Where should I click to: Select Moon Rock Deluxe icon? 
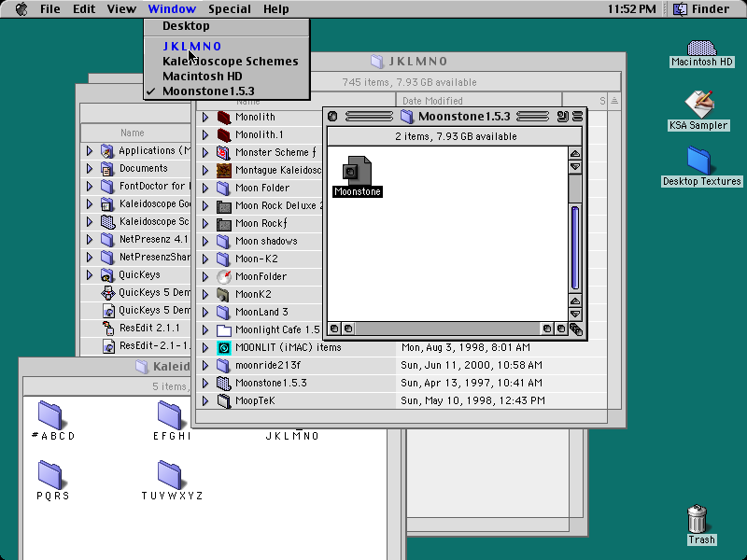223,205
